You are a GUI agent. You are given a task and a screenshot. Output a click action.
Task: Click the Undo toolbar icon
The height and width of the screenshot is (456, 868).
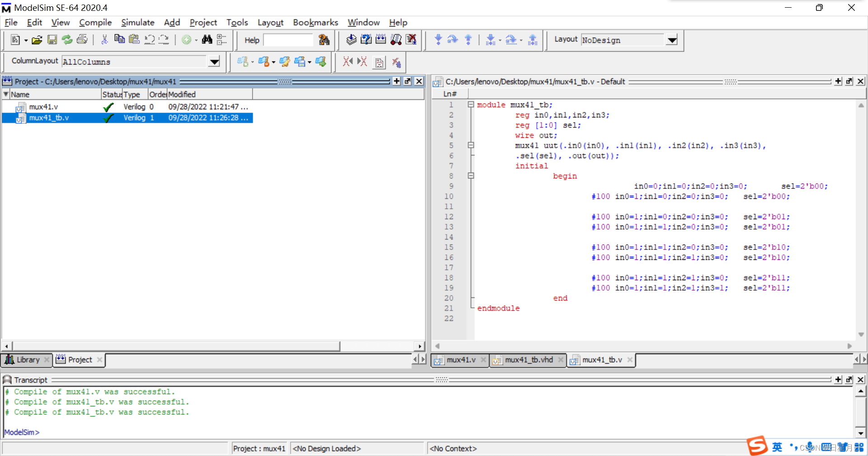[x=149, y=40]
